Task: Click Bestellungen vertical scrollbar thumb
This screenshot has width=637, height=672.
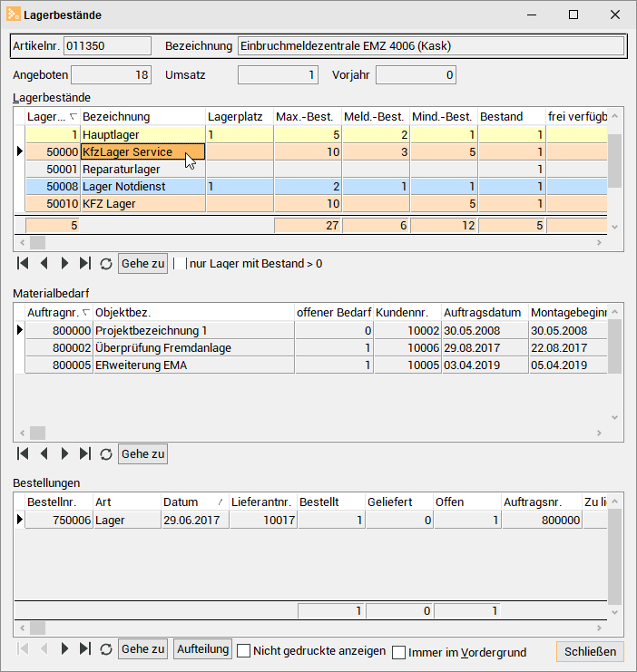Action: [x=614, y=557]
